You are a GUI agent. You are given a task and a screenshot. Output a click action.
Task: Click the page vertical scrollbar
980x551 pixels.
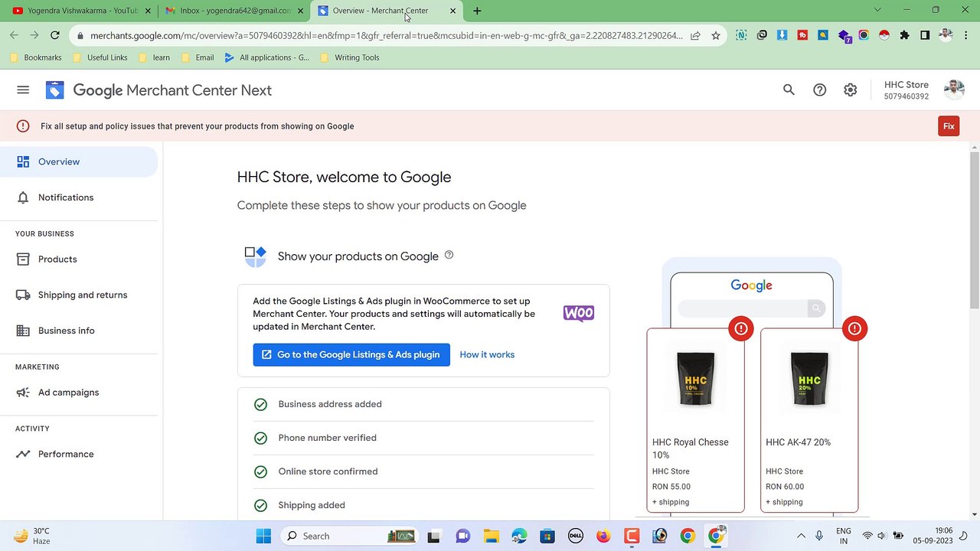point(975,230)
